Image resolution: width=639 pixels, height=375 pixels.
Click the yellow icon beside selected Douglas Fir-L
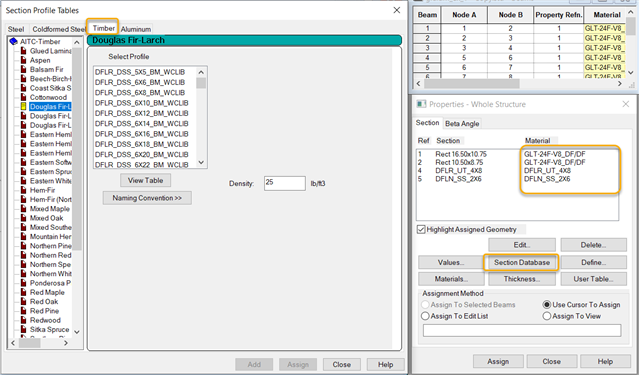(x=24, y=106)
